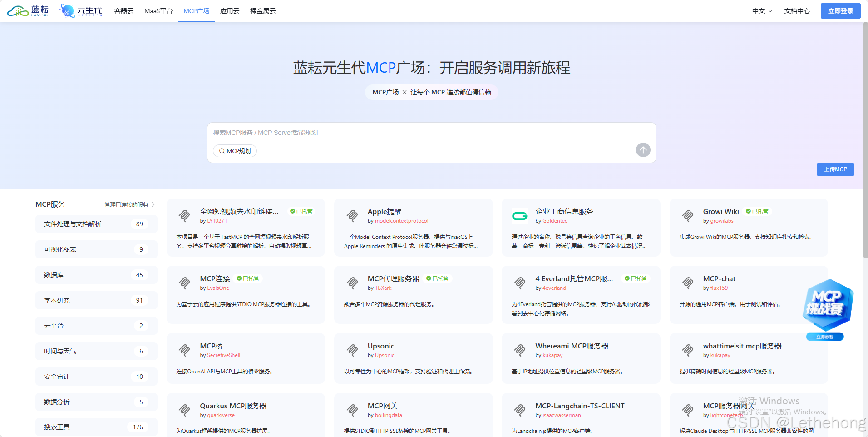Open the 容器云 menu
Viewport: 868px width, 437px height.
pos(124,11)
